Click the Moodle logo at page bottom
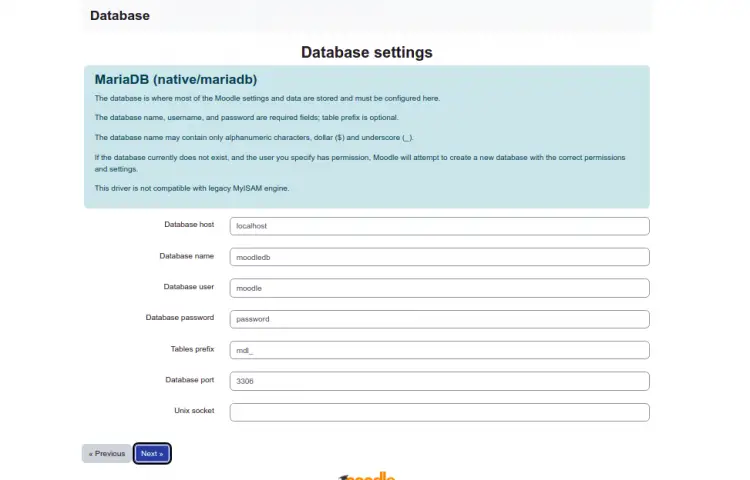The image size is (750, 480). pos(367,476)
